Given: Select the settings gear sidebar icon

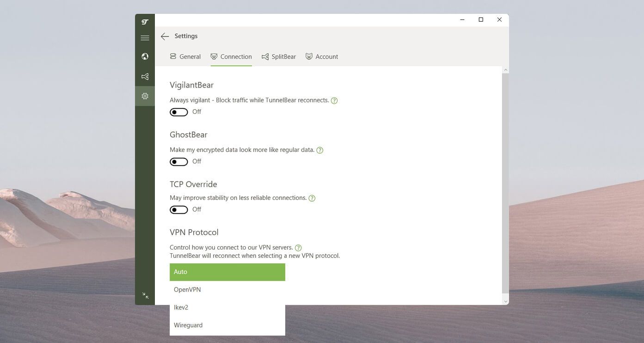Looking at the screenshot, I should coord(145,96).
